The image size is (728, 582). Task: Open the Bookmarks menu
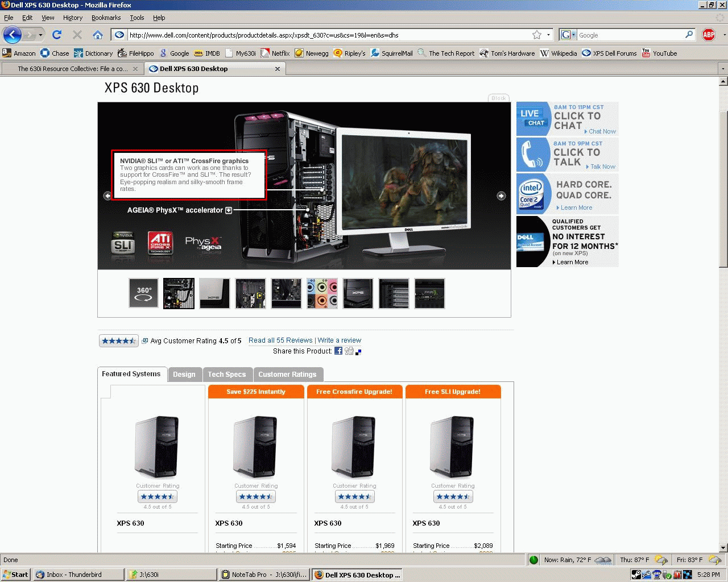click(106, 18)
